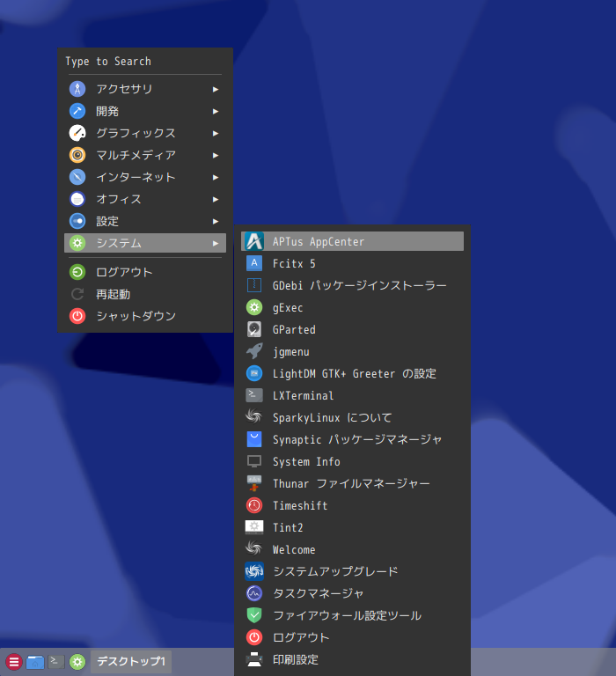
Task: Click the Synaptic package manager icon
Action: pos(254,439)
